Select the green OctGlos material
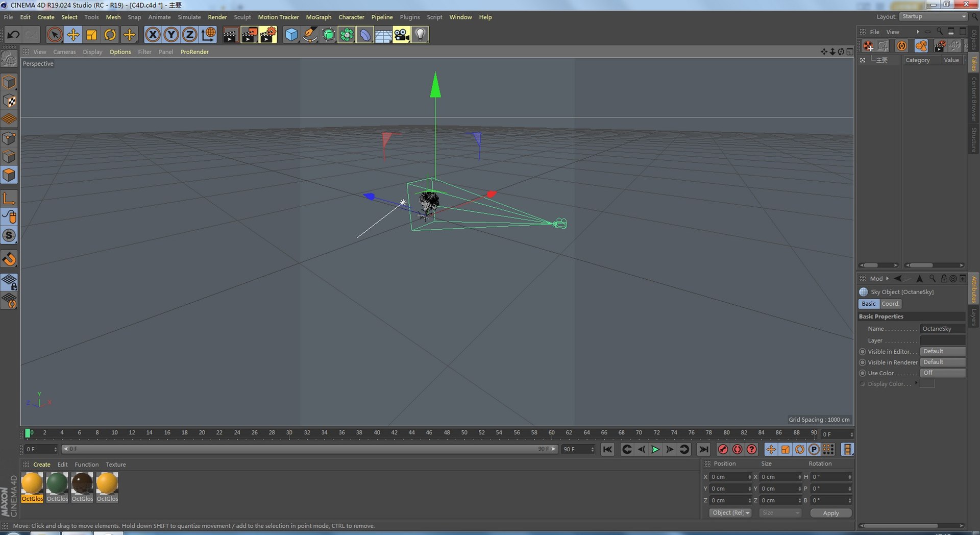The image size is (980, 535). [x=57, y=488]
